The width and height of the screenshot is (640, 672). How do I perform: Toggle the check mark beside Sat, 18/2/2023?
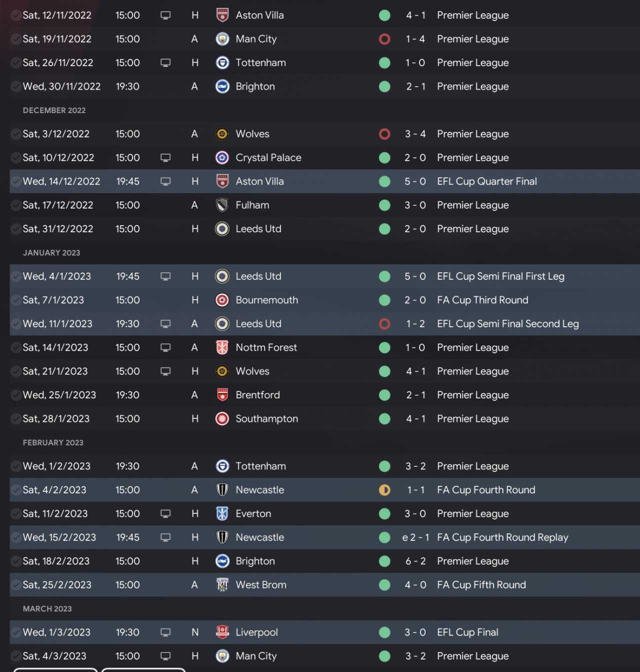(15, 561)
